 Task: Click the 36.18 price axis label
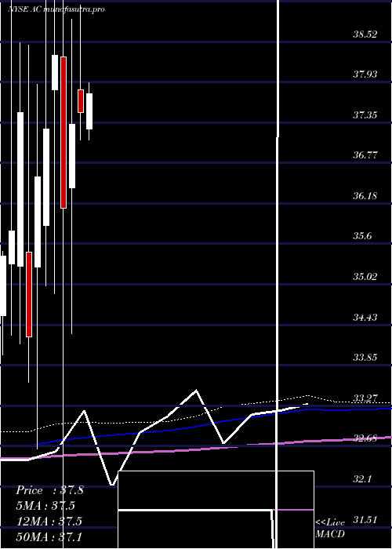(365, 195)
